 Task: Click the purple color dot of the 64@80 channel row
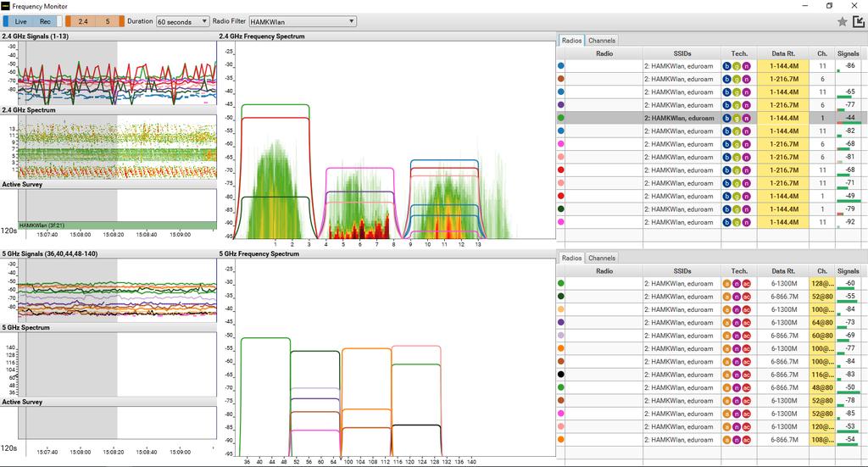[x=561, y=323]
